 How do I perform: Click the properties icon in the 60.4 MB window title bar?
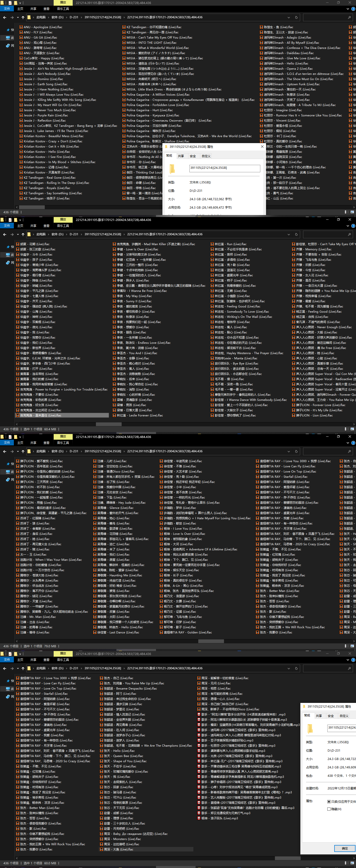10,220
